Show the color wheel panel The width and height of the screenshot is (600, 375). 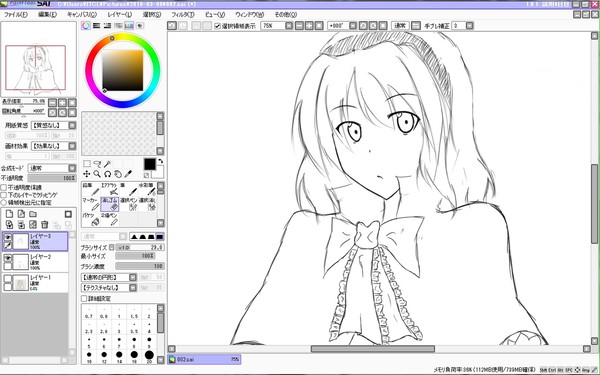86,26
